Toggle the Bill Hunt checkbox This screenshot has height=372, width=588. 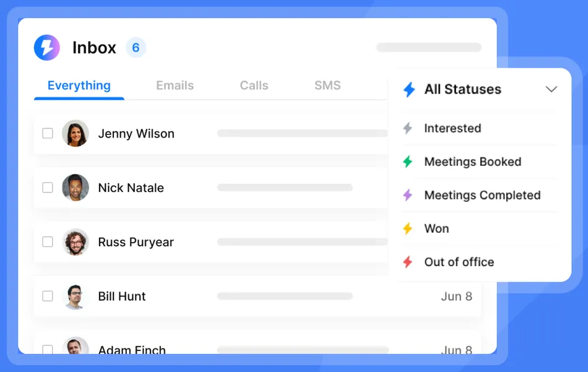pos(47,296)
